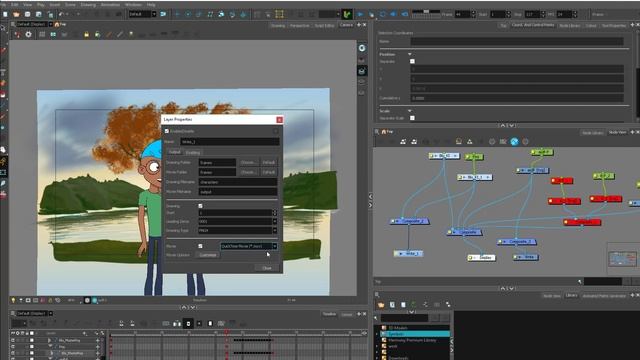Toggle Enable/Disable checkbox in Layer Properties

167,131
